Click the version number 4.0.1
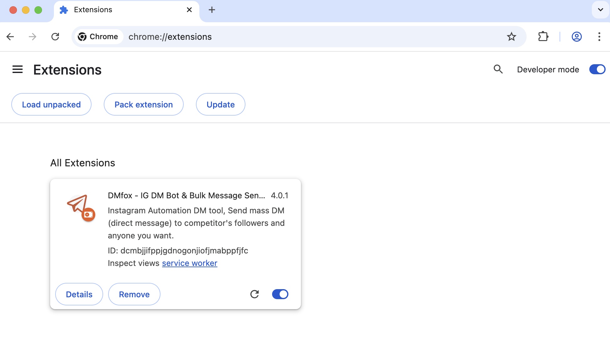Screen dimensions: 610x364 (280, 195)
